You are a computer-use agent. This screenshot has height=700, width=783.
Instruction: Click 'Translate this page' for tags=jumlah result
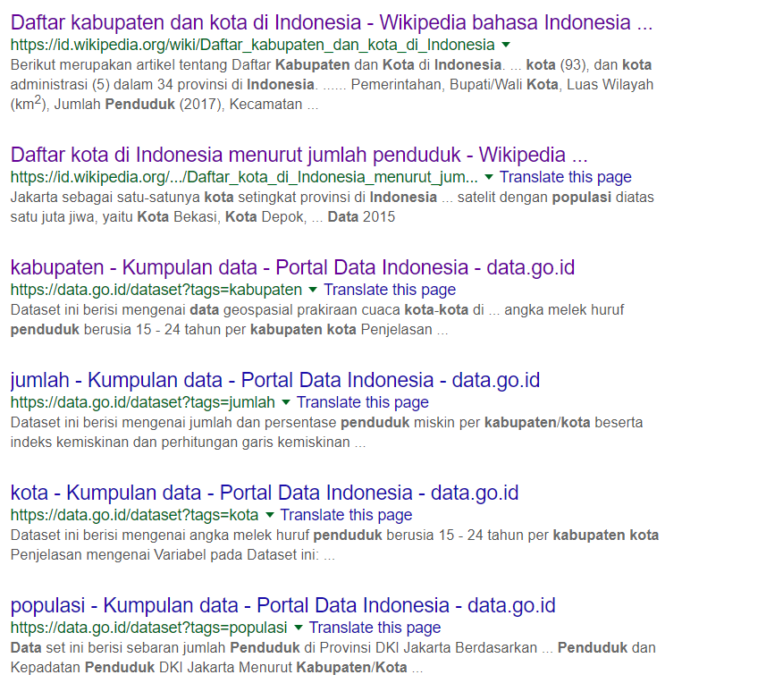pyautogui.click(x=363, y=402)
